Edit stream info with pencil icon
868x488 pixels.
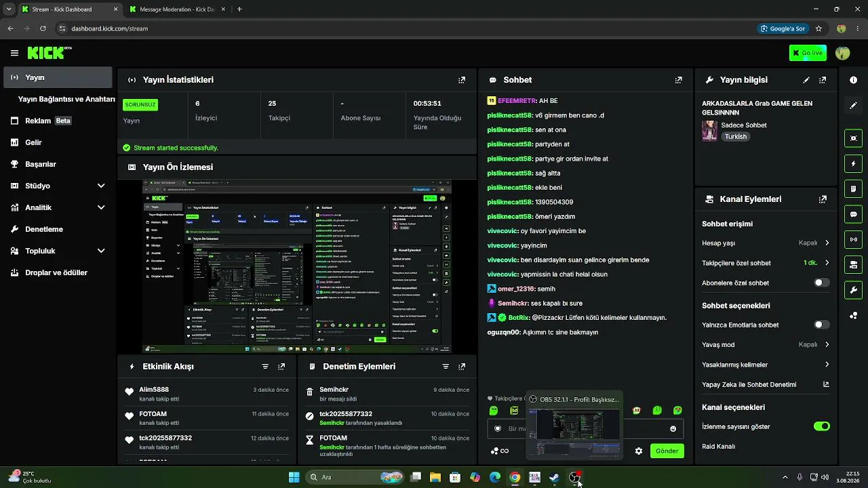pyautogui.click(x=806, y=80)
